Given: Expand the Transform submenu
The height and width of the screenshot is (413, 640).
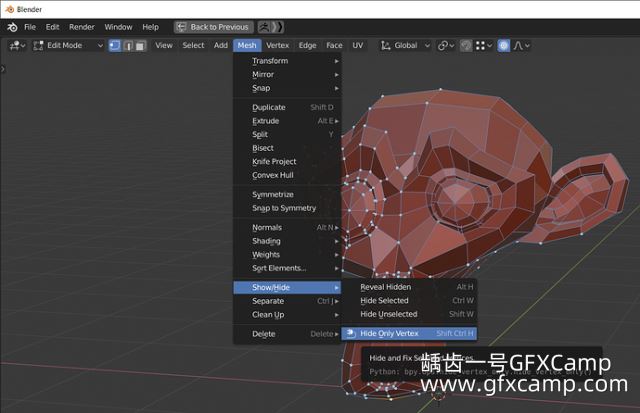Looking at the screenshot, I should [x=287, y=61].
